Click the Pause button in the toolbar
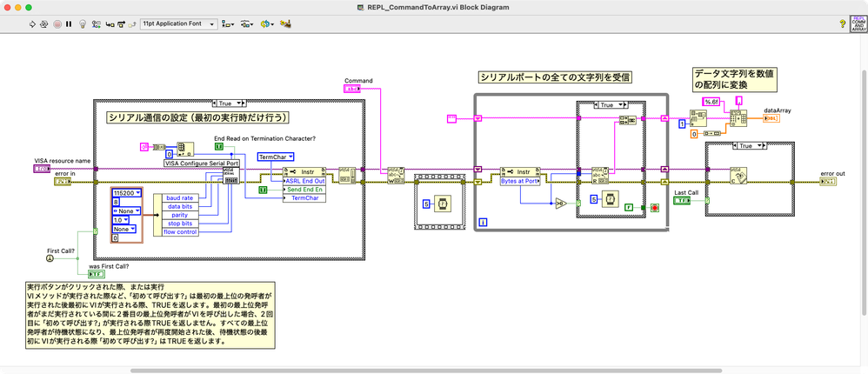Image resolution: width=868 pixels, height=374 pixels. 69,24
